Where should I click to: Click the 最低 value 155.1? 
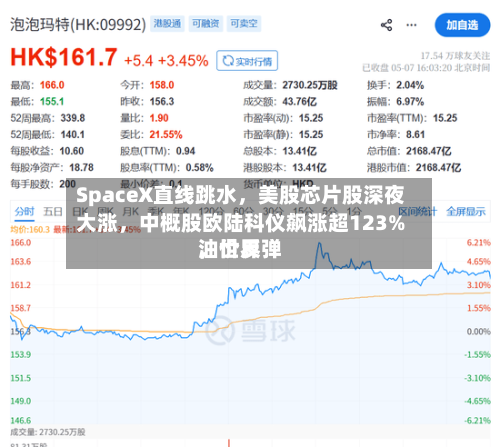pyautogui.click(x=52, y=101)
